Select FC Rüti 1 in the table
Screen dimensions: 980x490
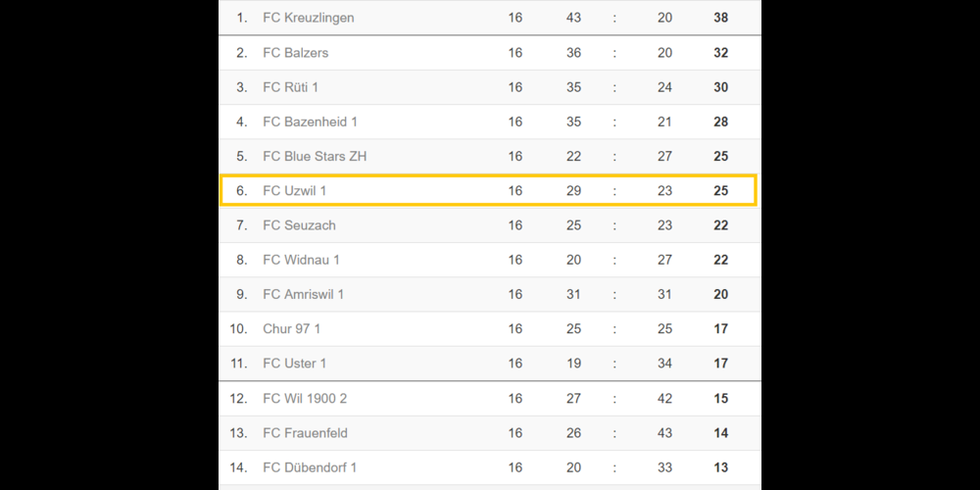tap(290, 87)
